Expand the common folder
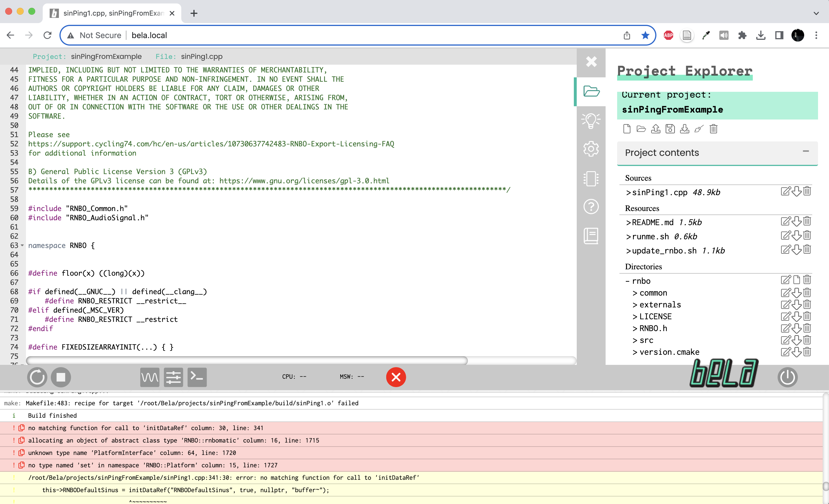 pyautogui.click(x=653, y=293)
